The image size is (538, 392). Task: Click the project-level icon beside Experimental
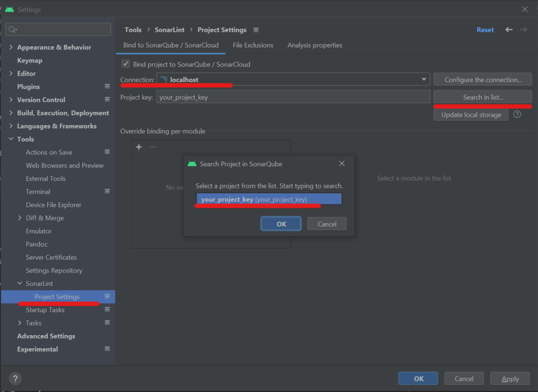pos(107,349)
